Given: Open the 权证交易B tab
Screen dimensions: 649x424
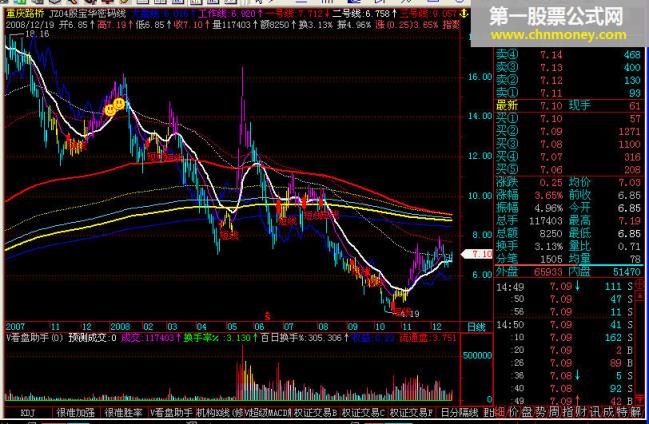Looking at the screenshot, I should 315,413.
